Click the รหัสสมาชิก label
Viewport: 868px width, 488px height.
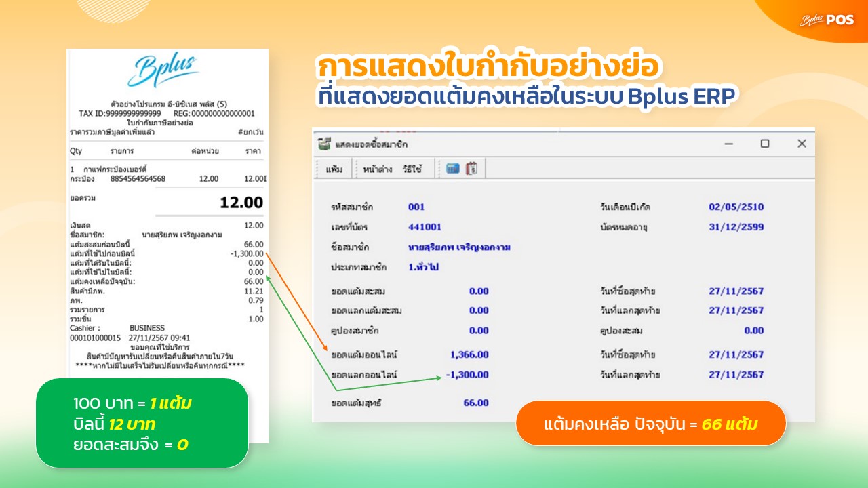tap(352, 207)
